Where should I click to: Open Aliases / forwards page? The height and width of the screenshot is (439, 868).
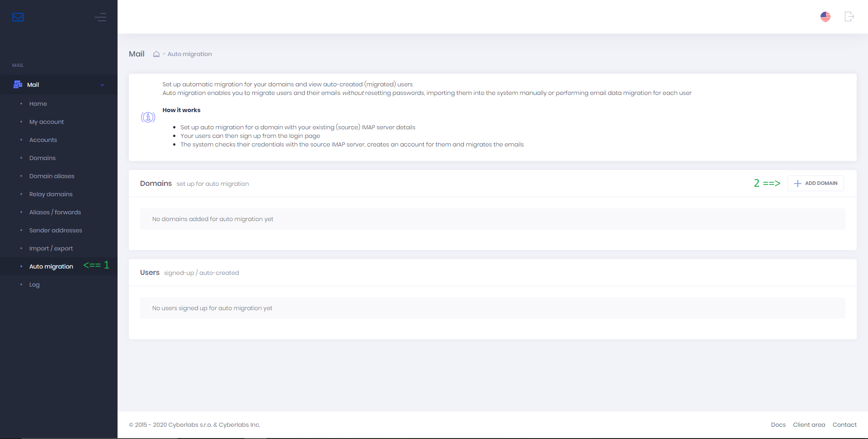click(55, 212)
